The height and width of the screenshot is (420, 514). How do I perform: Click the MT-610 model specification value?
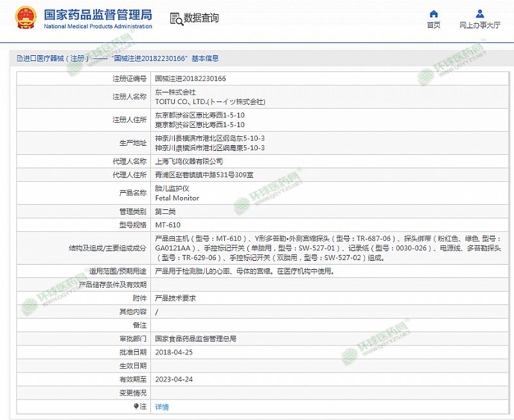point(168,225)
